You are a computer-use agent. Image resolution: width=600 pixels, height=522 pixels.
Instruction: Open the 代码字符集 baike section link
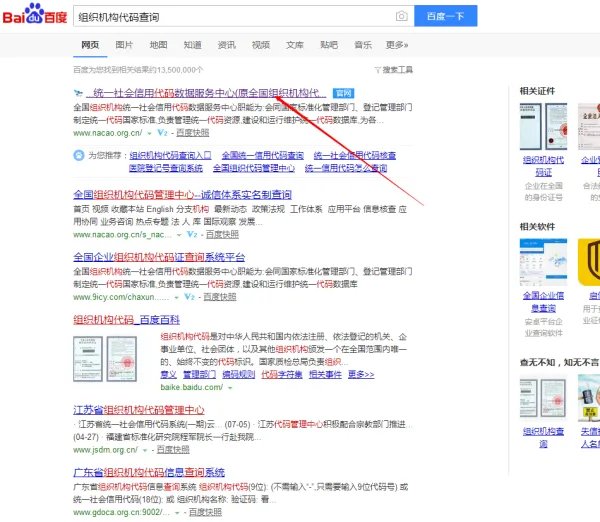pos(282,374)
